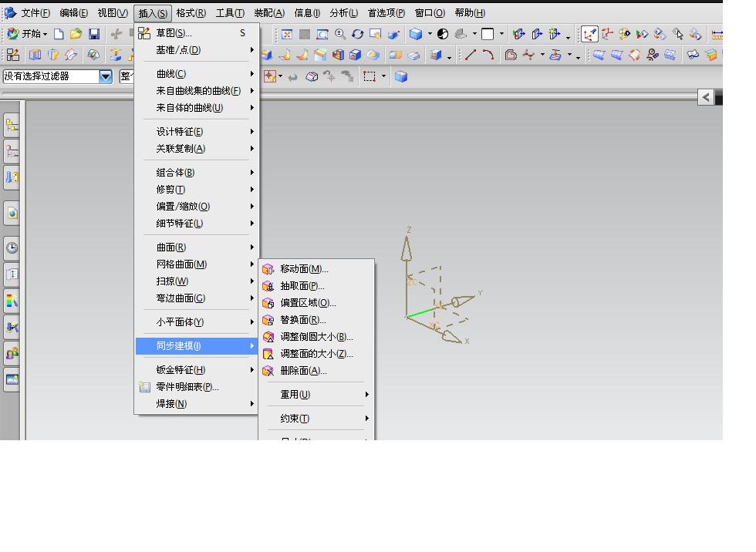Click the Zoom magnifier icon
Viewport: 756px width, 552px height.
coord(340,34)
